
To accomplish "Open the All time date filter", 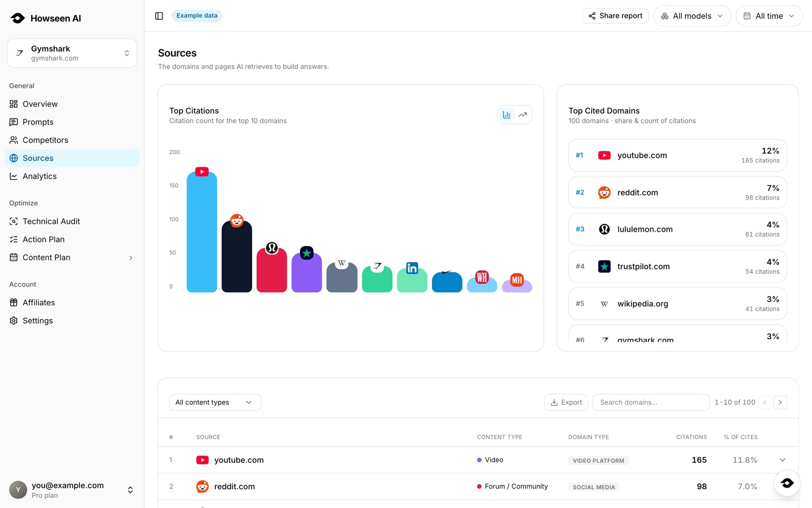I will (x=769, y=16).
